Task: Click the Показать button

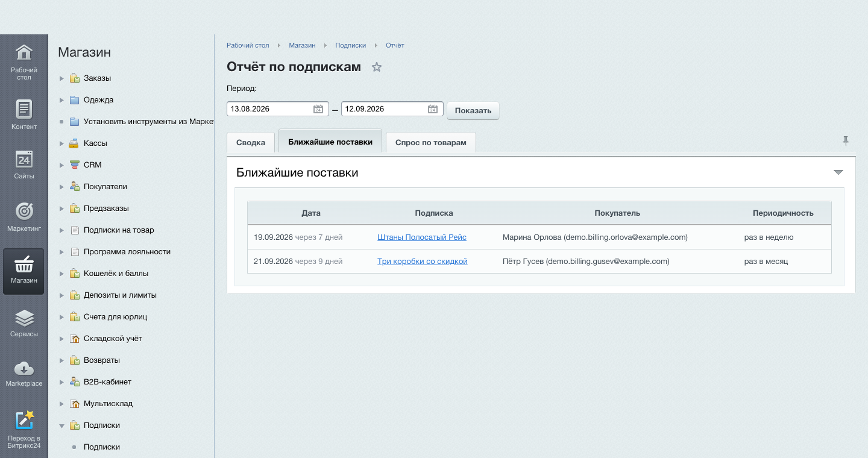Action: pyautogui.click(x=473, y=110)
